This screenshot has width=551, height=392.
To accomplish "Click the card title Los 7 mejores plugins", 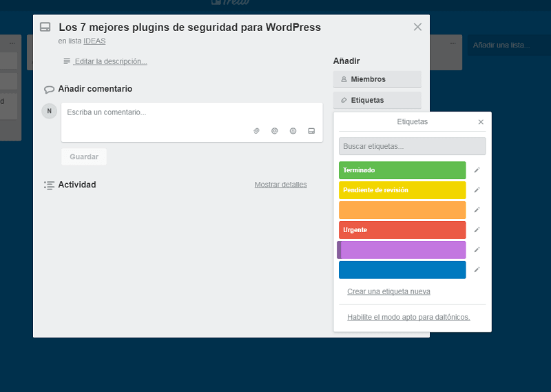I will click(190, 28).
